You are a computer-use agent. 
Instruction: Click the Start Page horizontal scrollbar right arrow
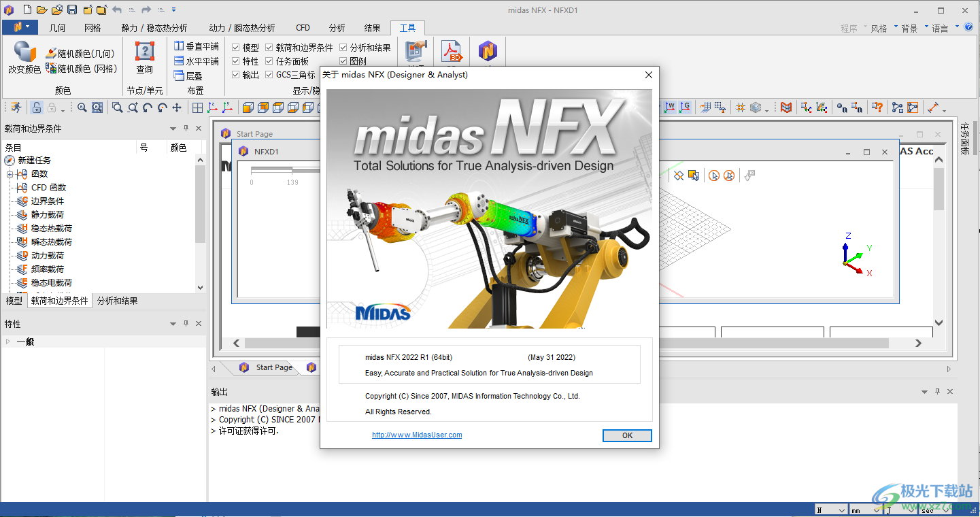(918, 344)
